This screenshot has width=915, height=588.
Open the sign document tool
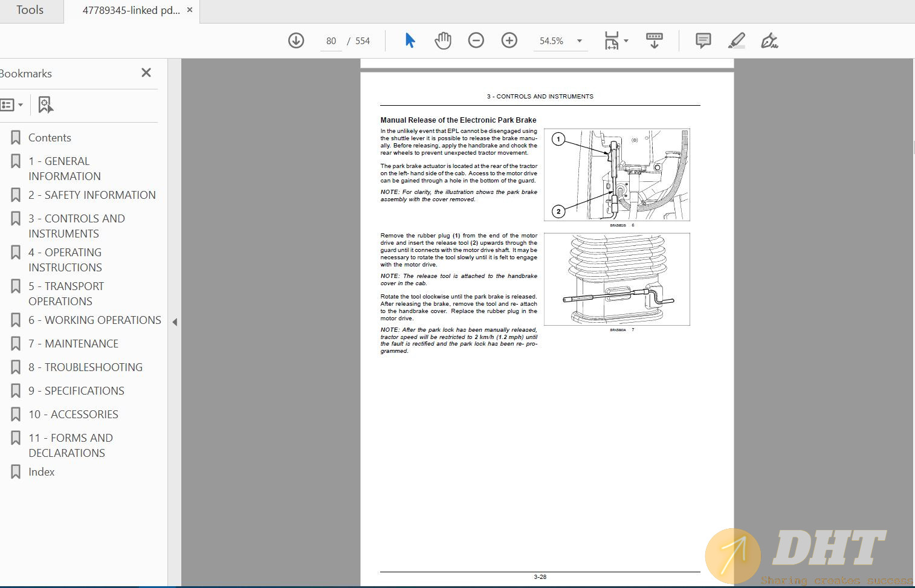click(769, 40)
